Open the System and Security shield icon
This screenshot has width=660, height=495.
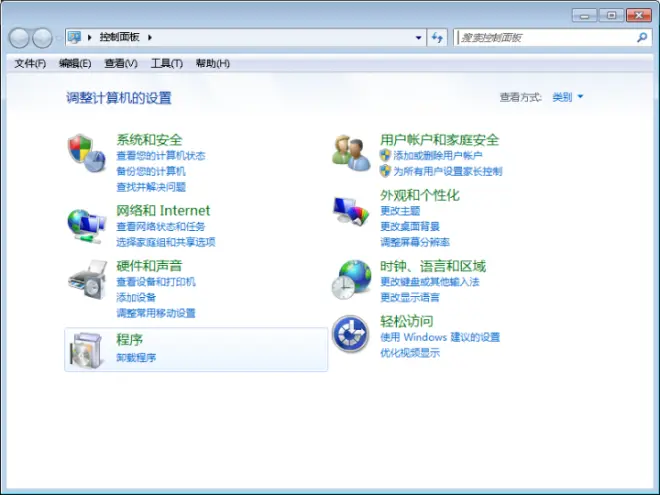tap(87, 153)
